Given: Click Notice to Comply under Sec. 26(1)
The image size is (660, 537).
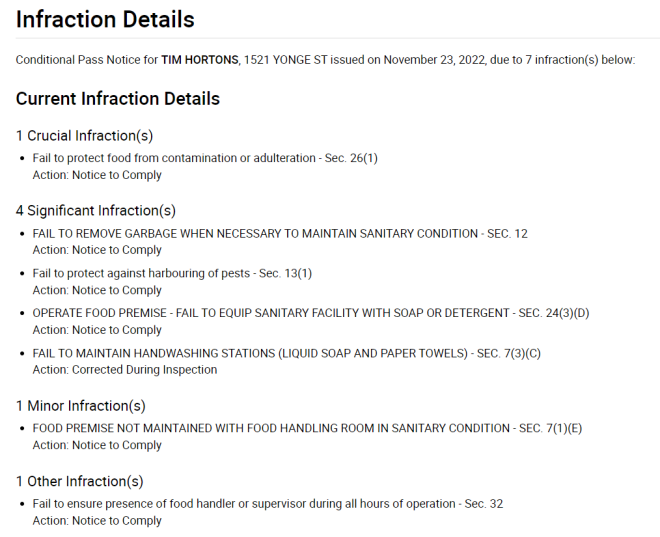Looking at the screenshot, I should [117, 175].
